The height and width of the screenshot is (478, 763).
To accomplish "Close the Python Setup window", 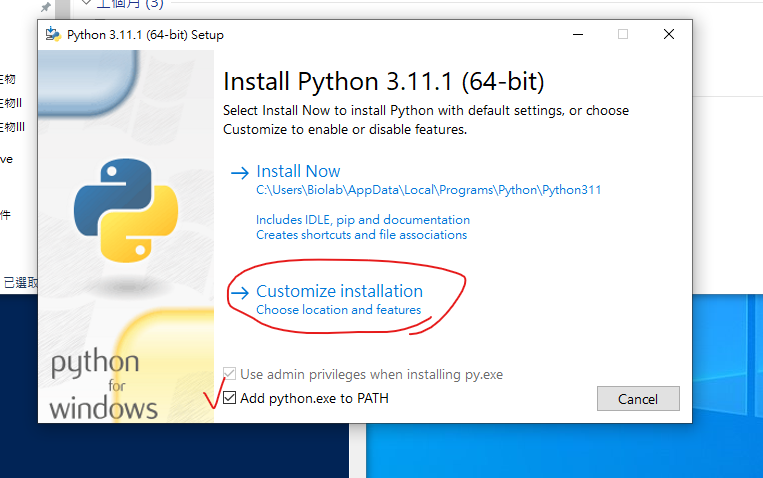I will (x=669, y=34).
